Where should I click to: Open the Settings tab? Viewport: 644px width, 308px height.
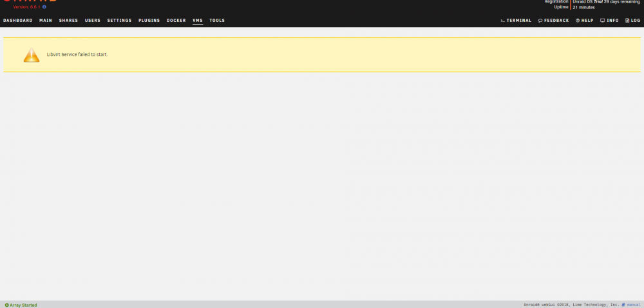point(120,21)
